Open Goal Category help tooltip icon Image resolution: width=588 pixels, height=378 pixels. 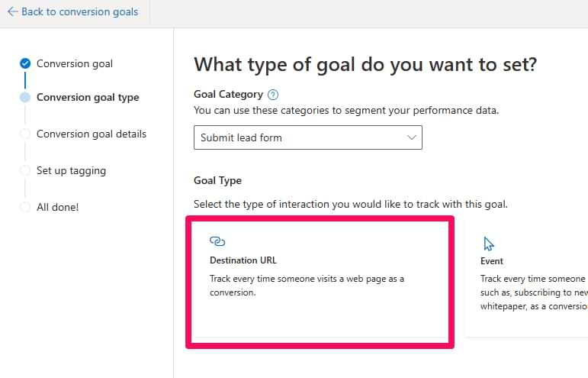[273, 95]
